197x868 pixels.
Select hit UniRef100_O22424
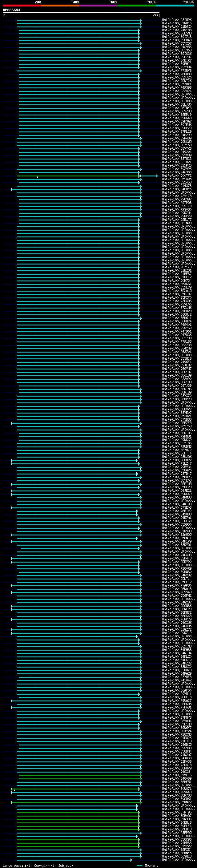click(x=177, y=91)
